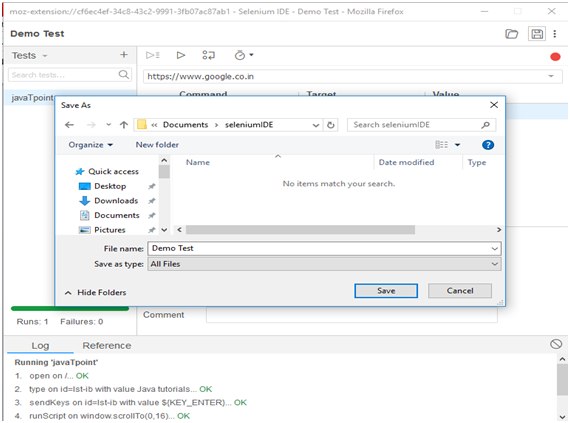
Task: Run the current test with play icon
Action: coord(181,55)
